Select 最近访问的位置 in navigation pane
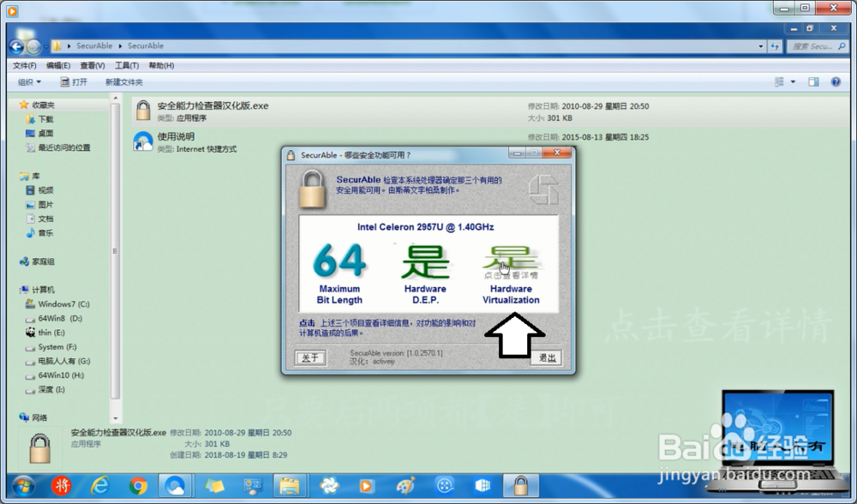The width and height of the screenshot is (857, 504). pos(64,147)
